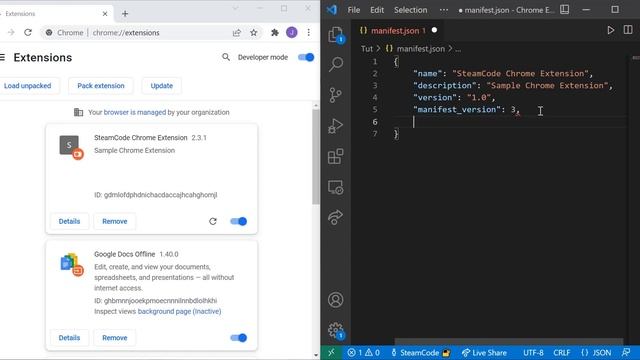Close unsaved manifest.json tab dot
Image resolution: width=640 pixels, height=360 pixels.
434,30
